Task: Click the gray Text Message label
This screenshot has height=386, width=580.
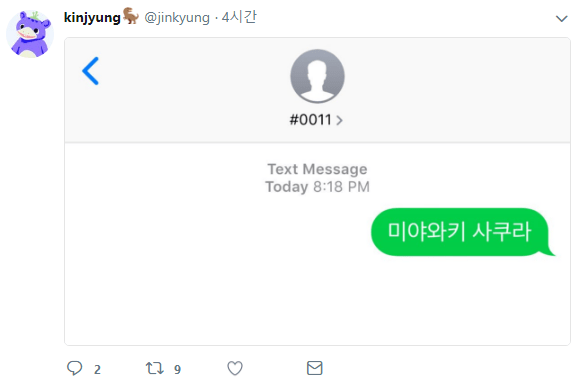Action: tap(317, 169)
